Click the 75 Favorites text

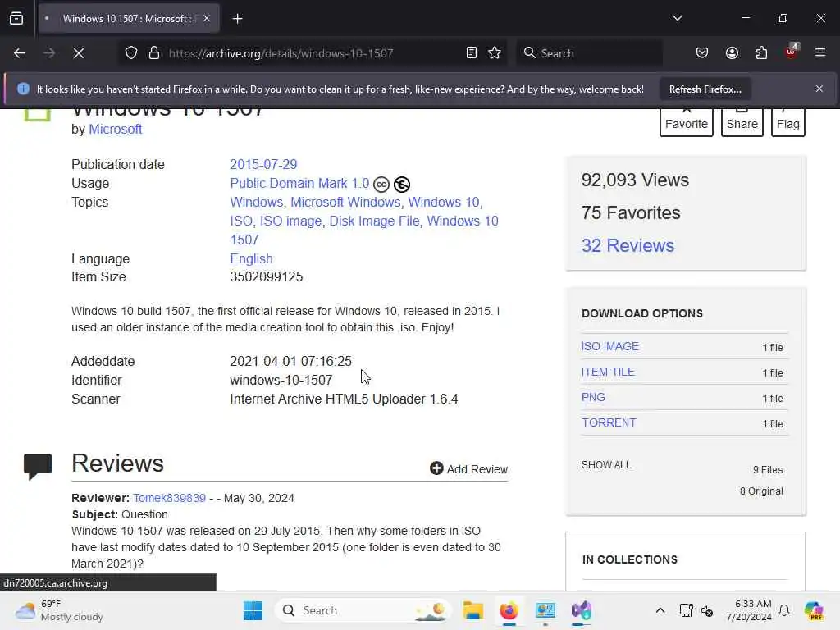coord(631,212)
